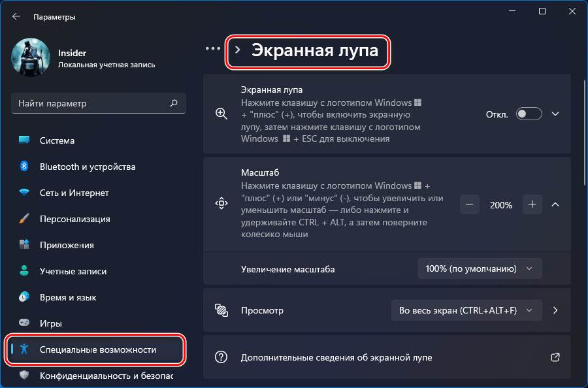Image resolution: width=588 pixels, height=388 pixels.
Task: Click the external link icon for magnifier info
Action: 555,357
